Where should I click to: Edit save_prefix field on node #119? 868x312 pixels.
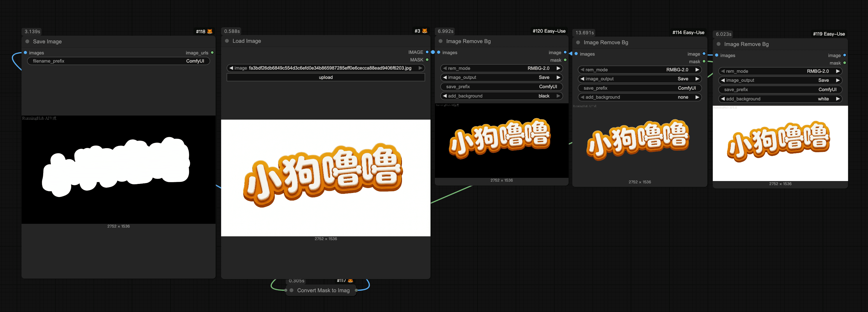[x=780, y=90]
